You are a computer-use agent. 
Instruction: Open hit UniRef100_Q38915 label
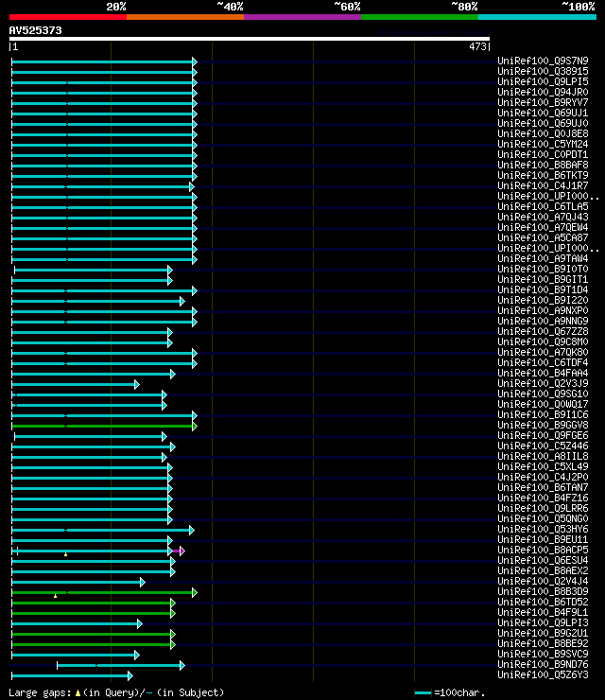tap(543, 72)
